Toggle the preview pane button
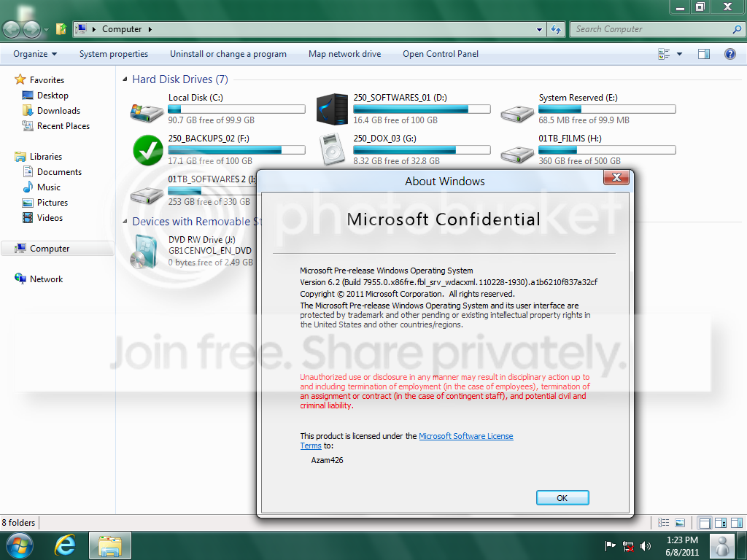Screen dimensions: 747x560 704,54
